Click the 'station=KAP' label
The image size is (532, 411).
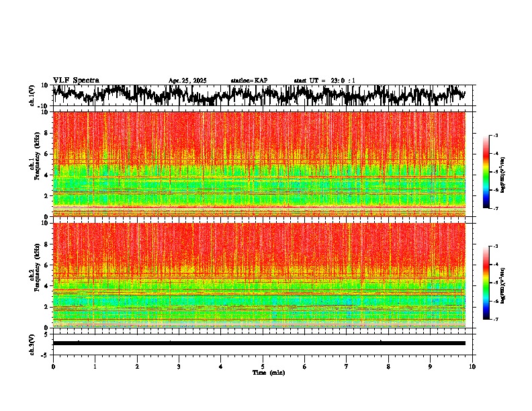249,81
